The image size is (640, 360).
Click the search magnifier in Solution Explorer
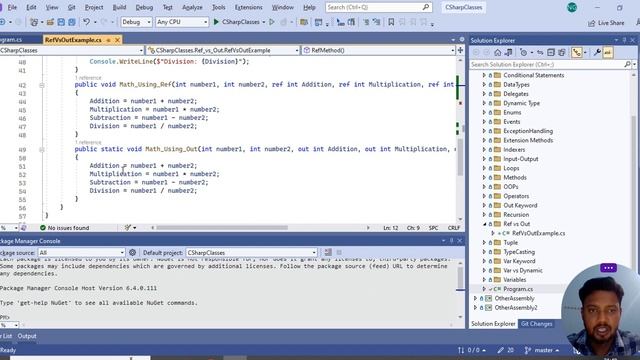coord(627,64)
